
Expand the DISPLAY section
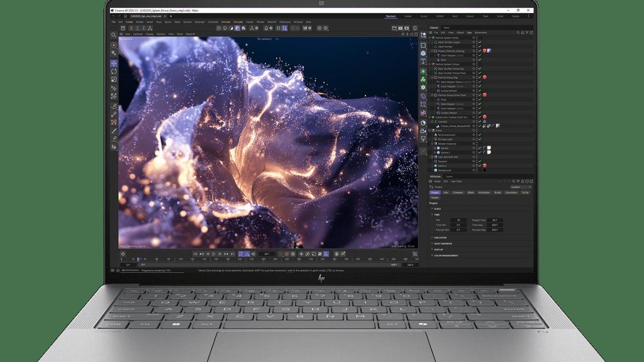[x=432, y=249]
